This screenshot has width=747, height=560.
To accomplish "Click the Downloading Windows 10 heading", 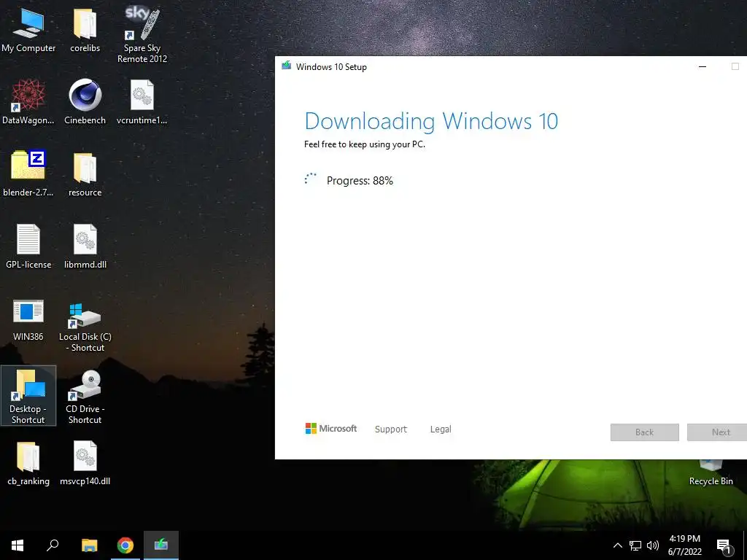I will [431, 121].
